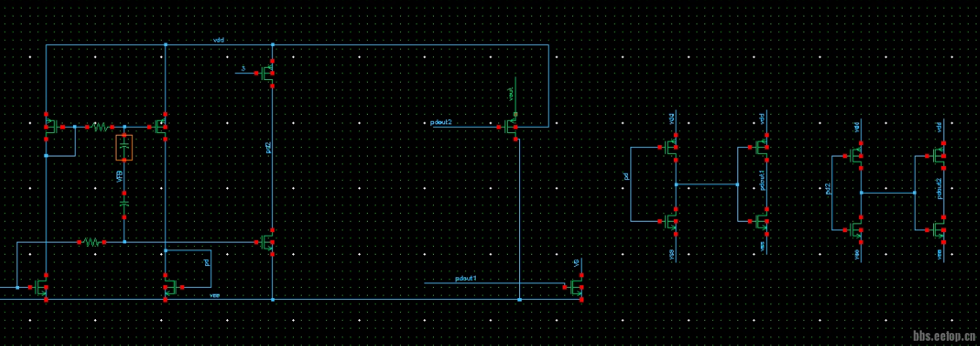
Task: Select the transistor driven by pdout2 wire
Action: (x=511, y=127)
